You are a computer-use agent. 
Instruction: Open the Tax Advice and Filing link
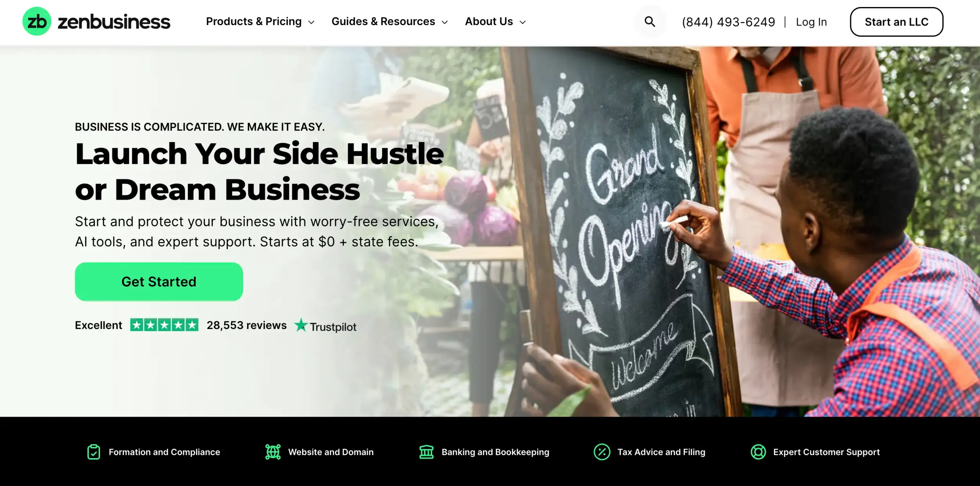coord(661,452)
